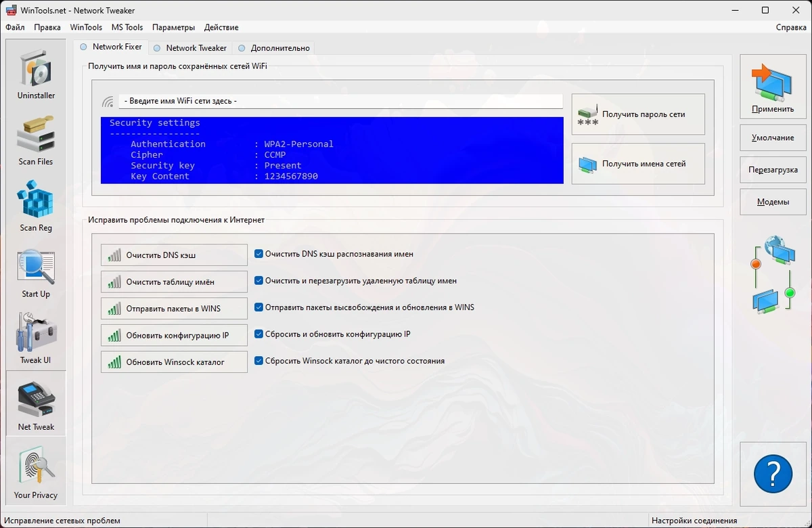Uncheck Очистить DNS кэш распознавания имен

258,254
